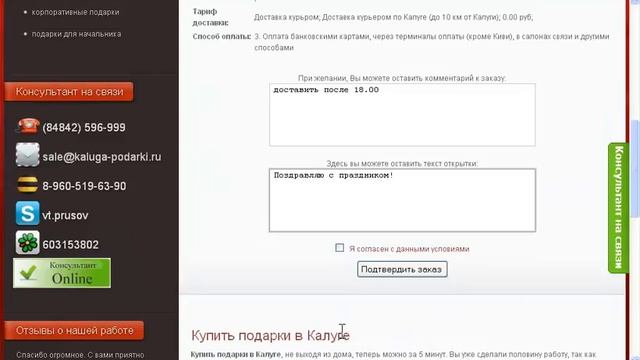640x360 pixels.
Task: Click the green ICQ flower icon
Action: (28, 242)
